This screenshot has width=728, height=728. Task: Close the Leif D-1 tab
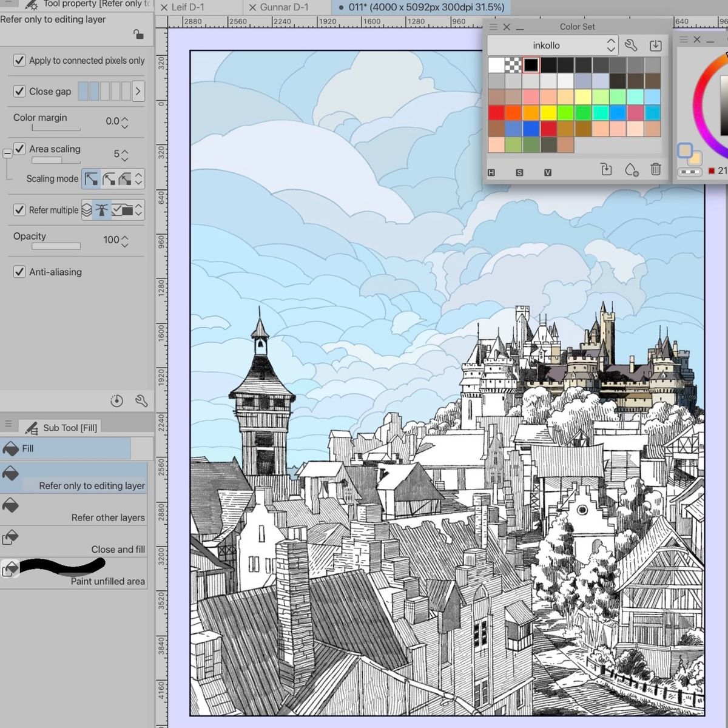pos(163,7)
